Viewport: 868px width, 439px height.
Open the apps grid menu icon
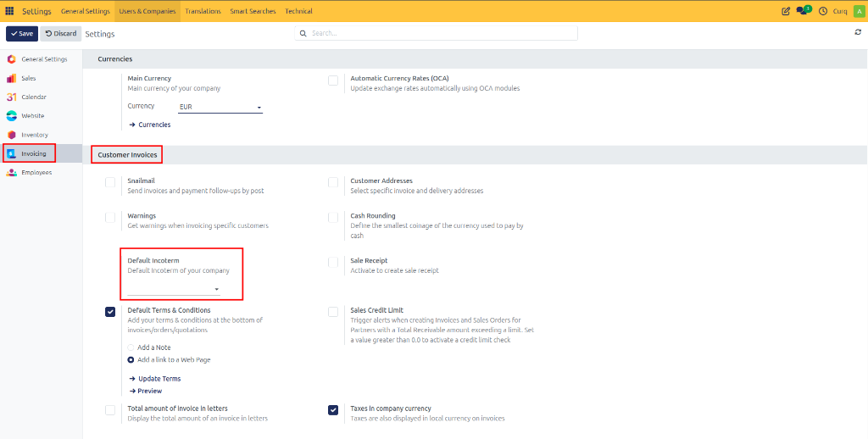pyautogui.click(x=9, y=11)
